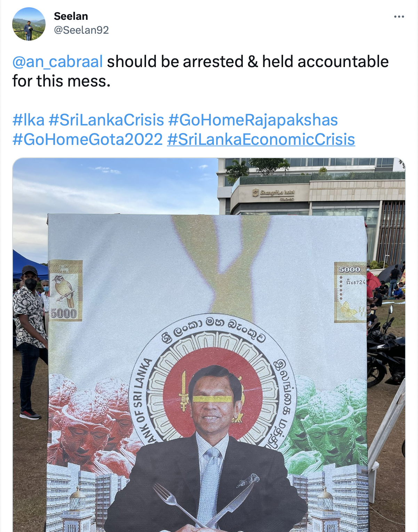Open the attached protest poster photo

coord(209,345)
